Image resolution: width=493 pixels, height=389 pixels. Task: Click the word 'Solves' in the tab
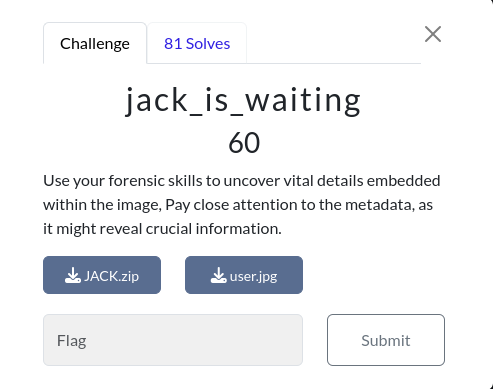208,44
